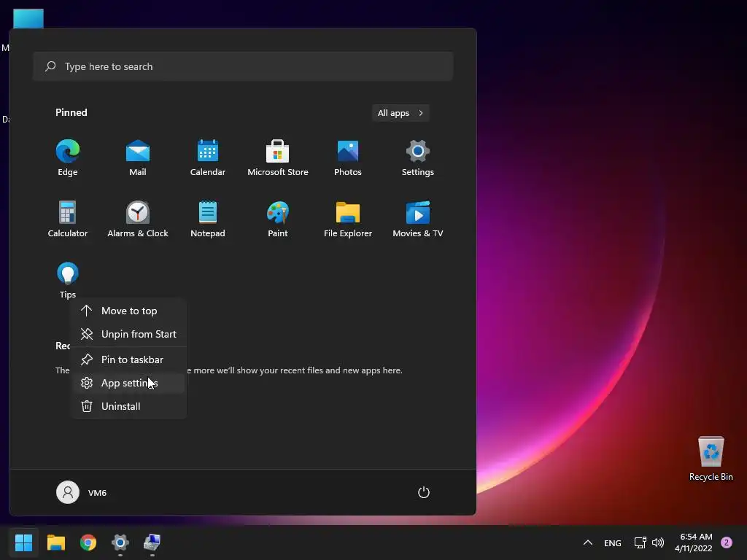Expand the All apps list

400,113
